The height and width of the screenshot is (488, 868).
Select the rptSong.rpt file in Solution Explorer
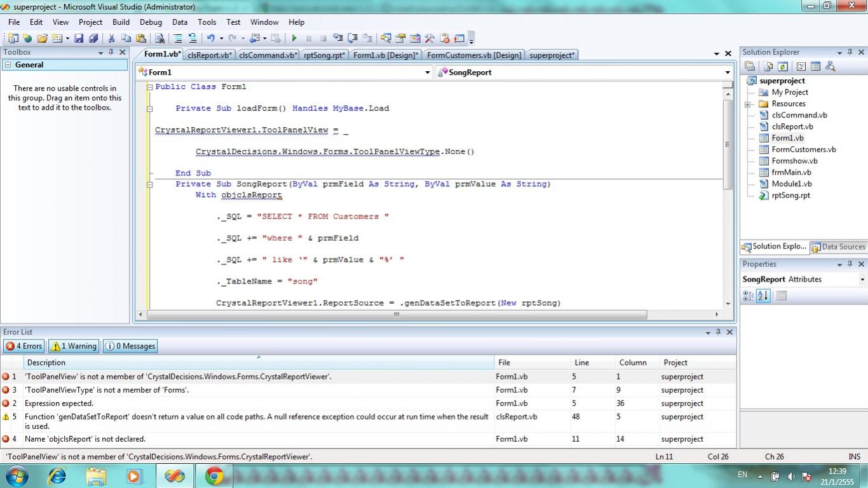click(x=790, y=196)
